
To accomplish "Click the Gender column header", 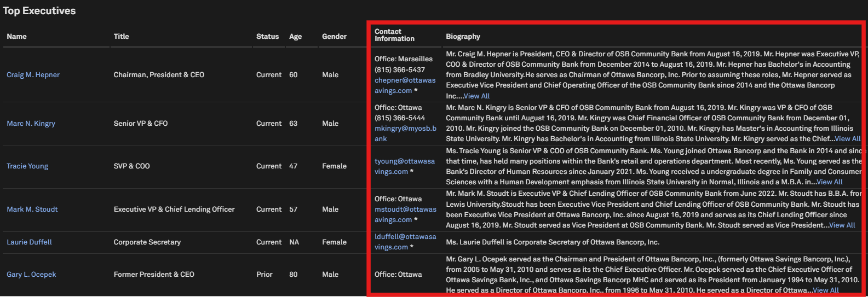I will [334, 37].
